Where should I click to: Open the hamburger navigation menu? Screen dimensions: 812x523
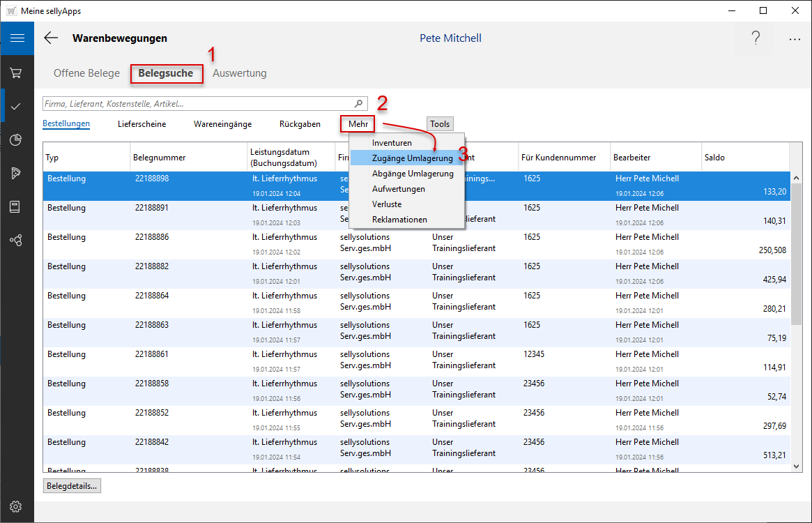click(17, 38)
